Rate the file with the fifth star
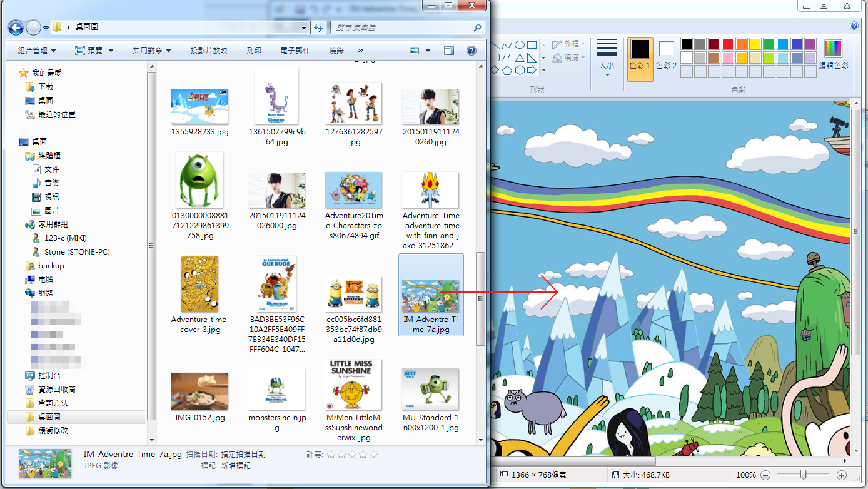Viewport: 868px width, 489px height. pyautogui.click(x=372, y=455)
